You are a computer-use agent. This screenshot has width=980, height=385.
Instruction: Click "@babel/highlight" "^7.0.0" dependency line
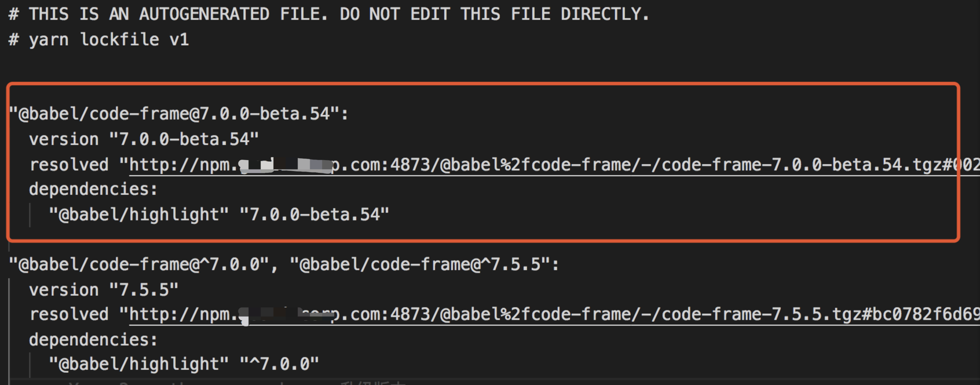pyautogui.click(x=184, y=364)
